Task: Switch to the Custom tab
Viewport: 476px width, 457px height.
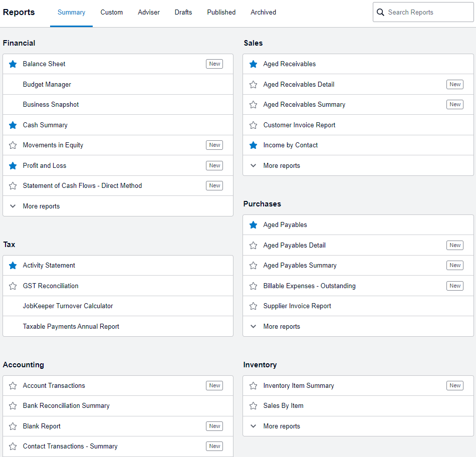Action: (x=111, y=13)
